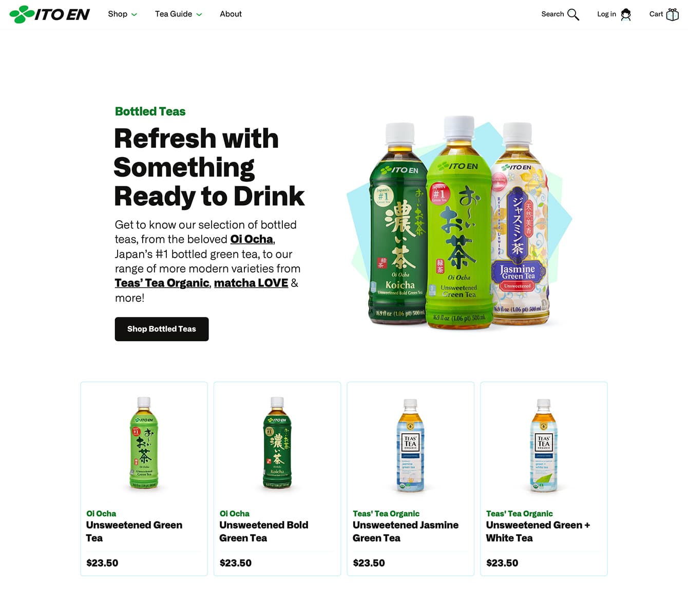Open search via the magnifying glass icon

point(573,14)
